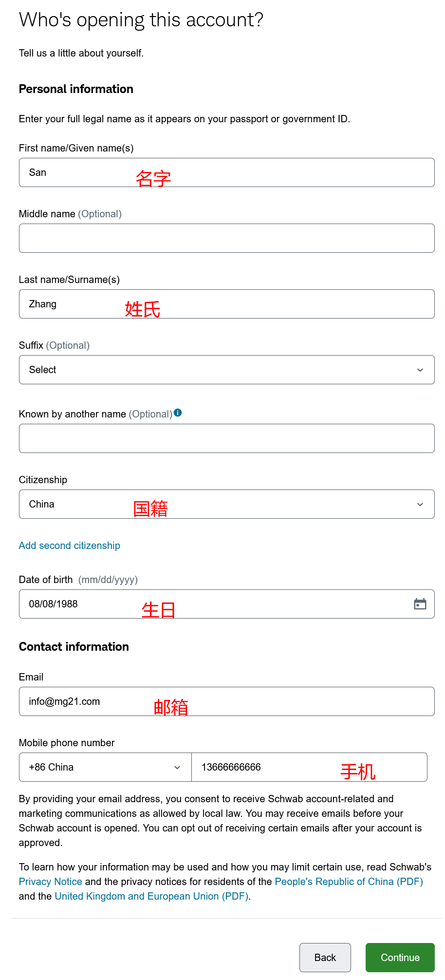This screenshot has height=980, width=445.
Task: Click Add second citizenship
Action: tap(69, 545)
